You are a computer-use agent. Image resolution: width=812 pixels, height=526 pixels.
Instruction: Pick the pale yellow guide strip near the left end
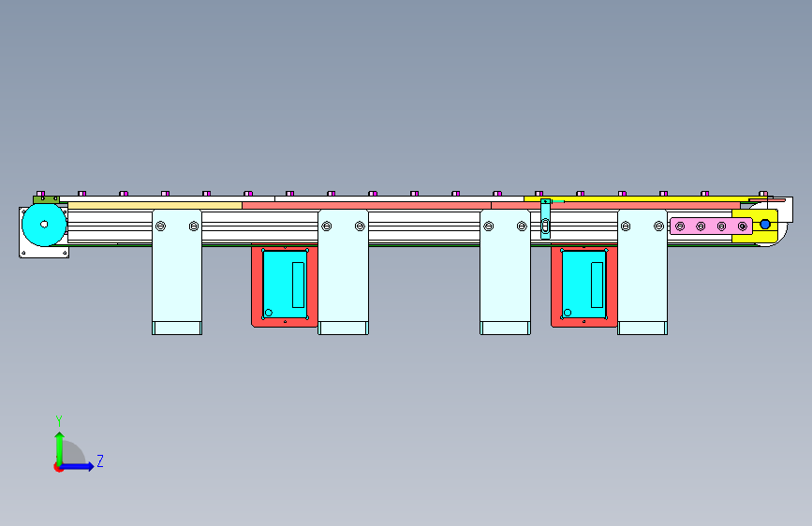click(x=155, y=206)
